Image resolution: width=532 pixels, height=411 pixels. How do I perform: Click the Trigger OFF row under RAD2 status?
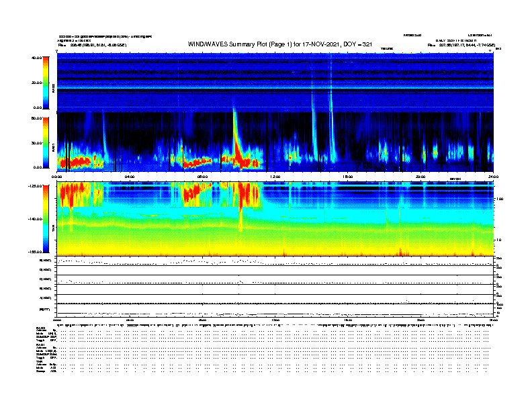pyautogui.click(x=46, y=340)
